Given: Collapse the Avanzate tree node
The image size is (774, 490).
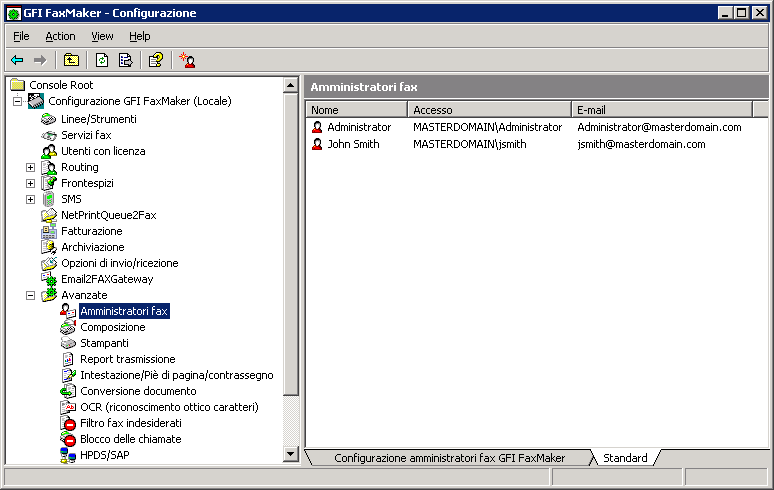Looking at the screenshot, I should tap(31, 296).
